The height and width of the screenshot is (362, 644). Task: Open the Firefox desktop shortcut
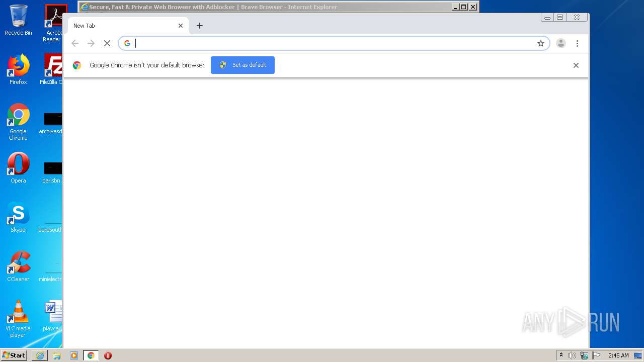tap(18, 69)
